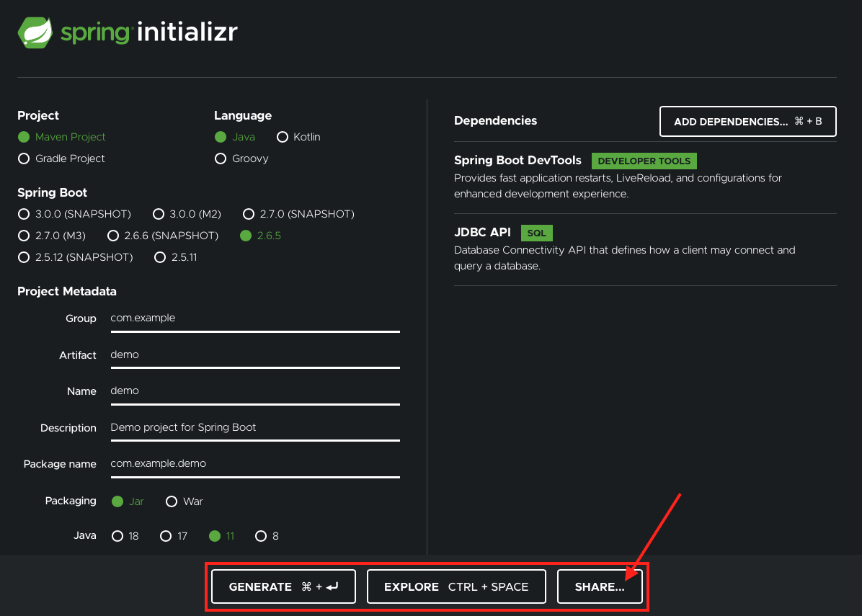Click the Description input field
The image size is (862, 616).
point(254,428)
